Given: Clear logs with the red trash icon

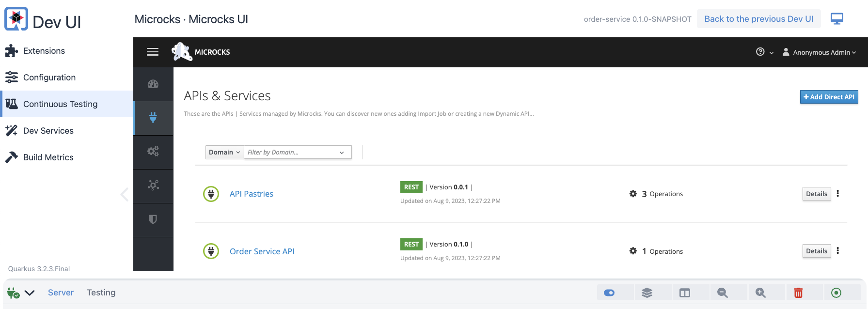Looking at the screenshot, I should pos(798,293).
